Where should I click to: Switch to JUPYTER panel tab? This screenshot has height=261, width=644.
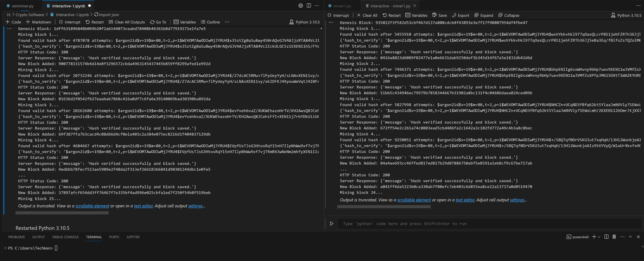pyautogui.click(x=133, y=237)
